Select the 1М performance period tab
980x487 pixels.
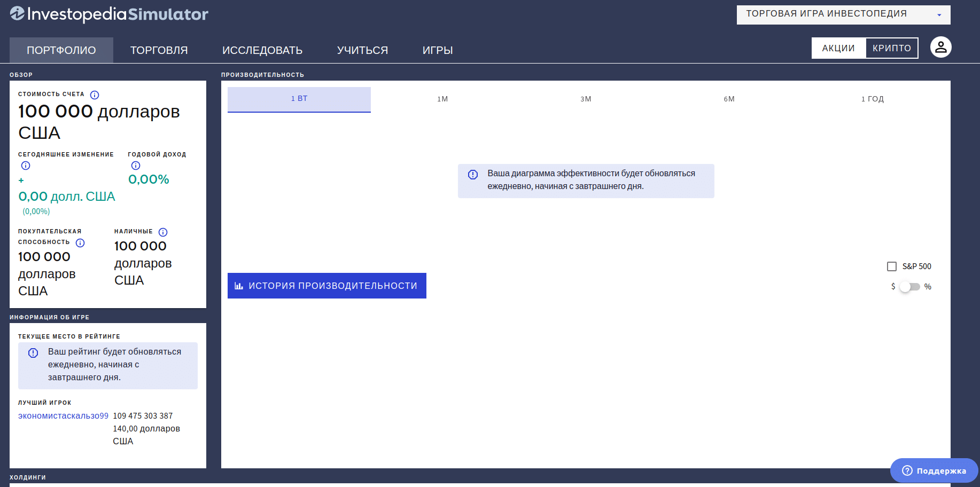(442, 99)
